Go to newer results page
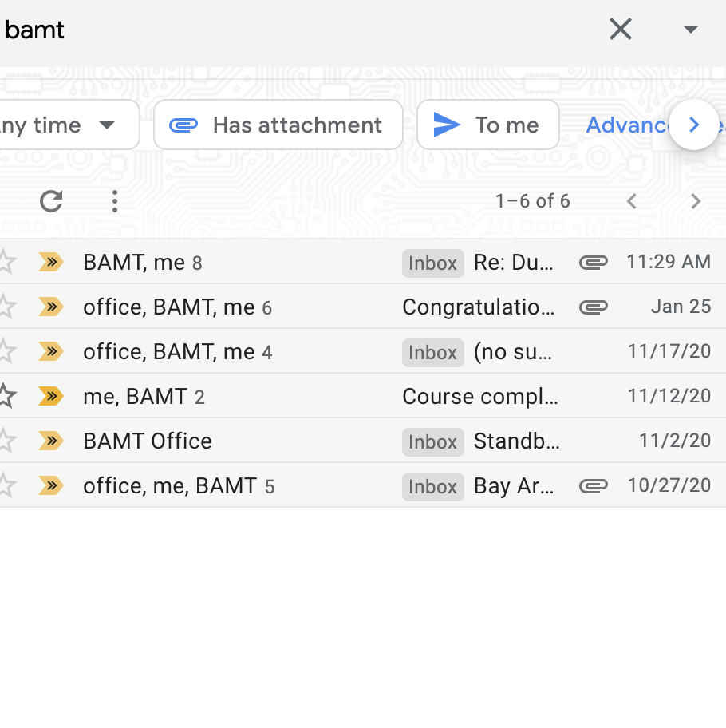Screen dimensions: 726x728 point(632,201)
